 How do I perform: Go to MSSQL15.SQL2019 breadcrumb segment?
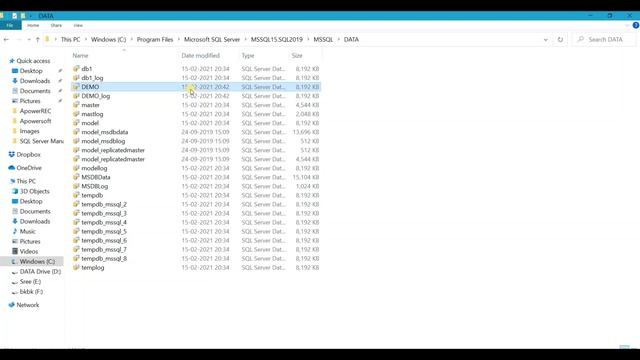(x=276, y=40)
